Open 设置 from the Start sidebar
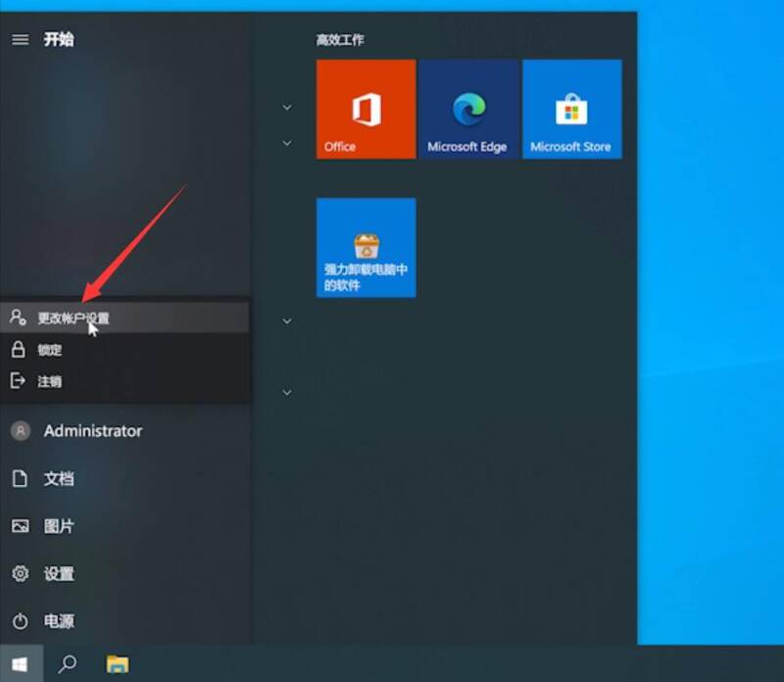784x682 pixels. 125,573
